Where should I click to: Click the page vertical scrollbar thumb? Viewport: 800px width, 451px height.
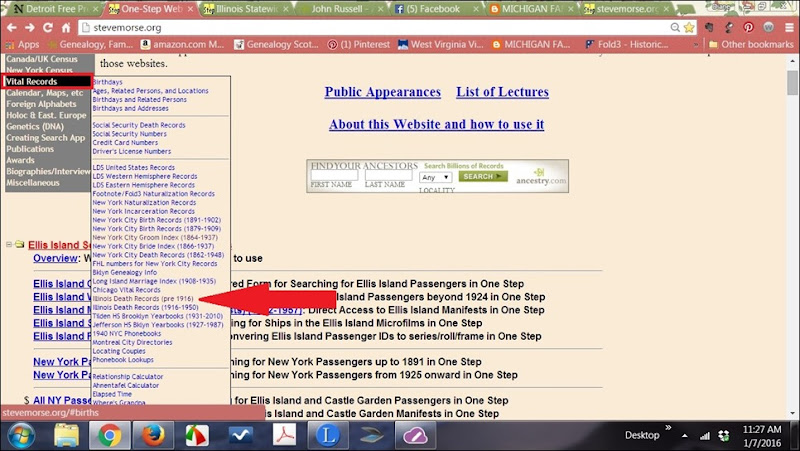click(x=792, y=83)
